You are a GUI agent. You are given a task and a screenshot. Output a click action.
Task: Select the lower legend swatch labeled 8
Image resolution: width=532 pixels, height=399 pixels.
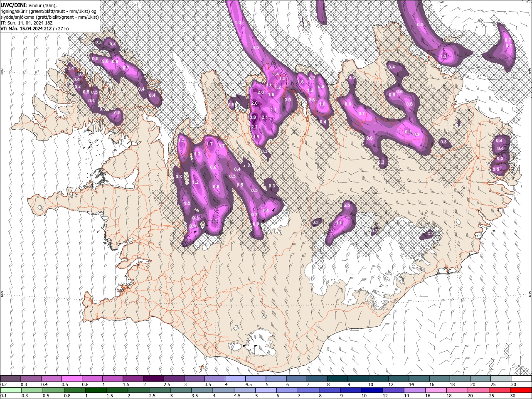(x=329, y=390)
